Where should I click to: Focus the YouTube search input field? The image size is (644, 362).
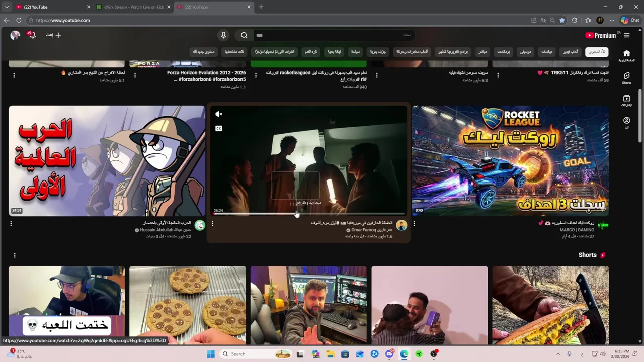pyautogui.click(x=333, y=35)
